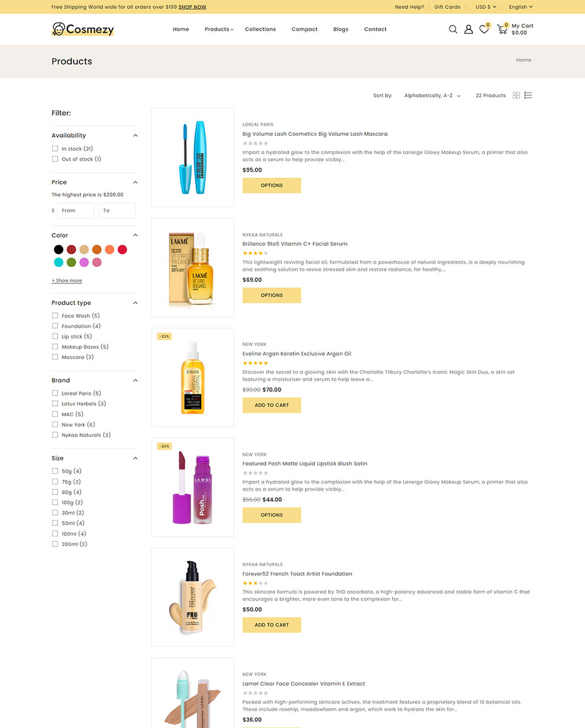This screenshot has height=728, width=585.
Task: Open the search magnifier icon
Action: click(453, 29)
